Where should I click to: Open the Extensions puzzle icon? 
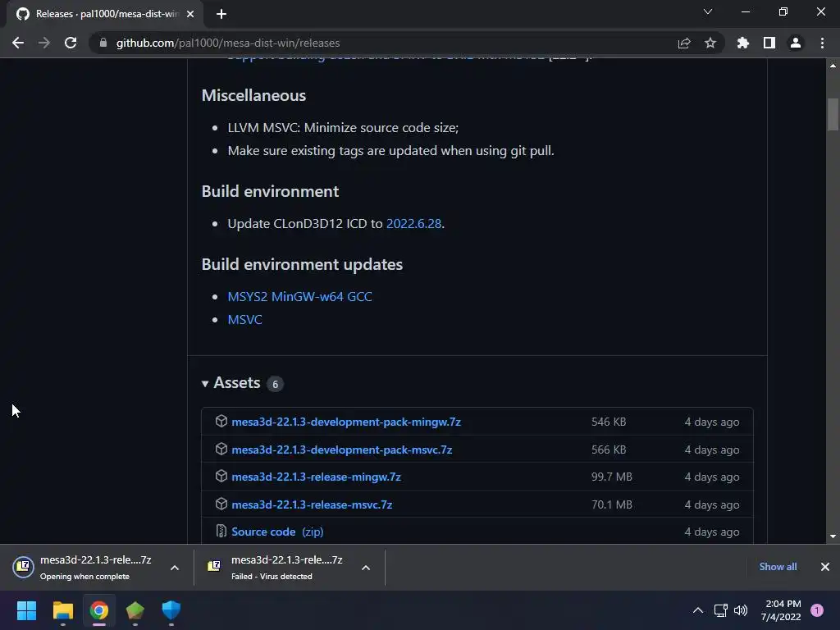[743, 43]
